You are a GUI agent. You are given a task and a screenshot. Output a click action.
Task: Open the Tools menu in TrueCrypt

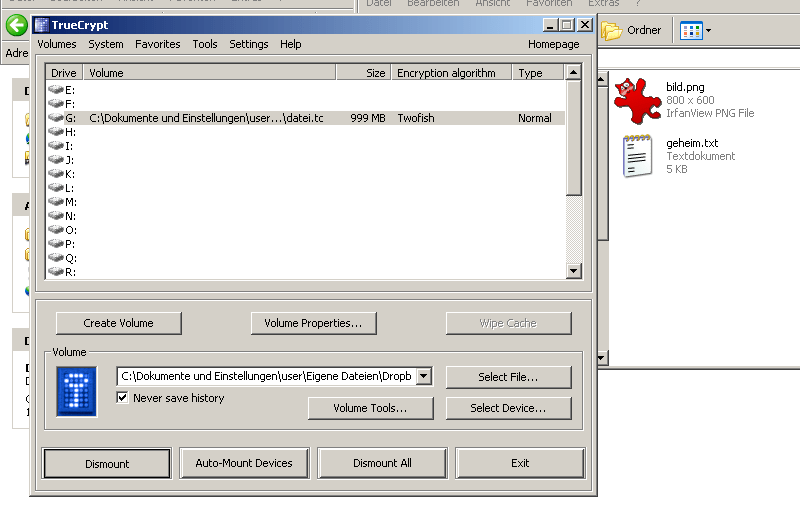tap(205, 44)
